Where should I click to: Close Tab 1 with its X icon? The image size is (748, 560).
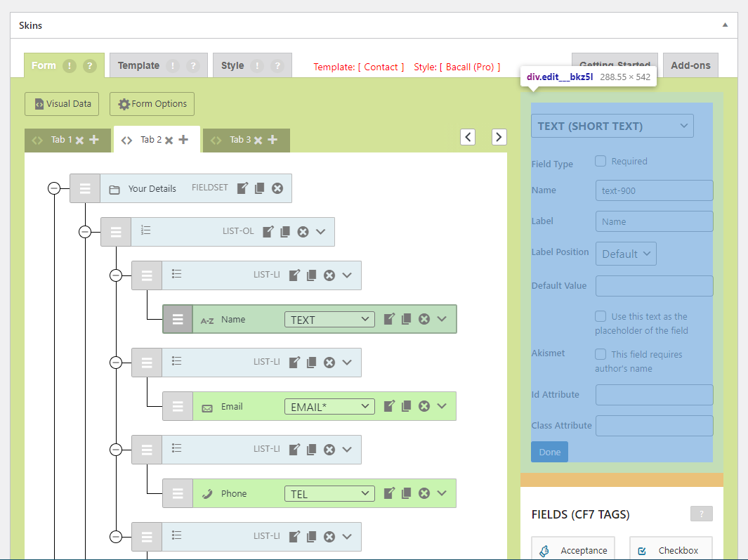click(x=79, y=141)
